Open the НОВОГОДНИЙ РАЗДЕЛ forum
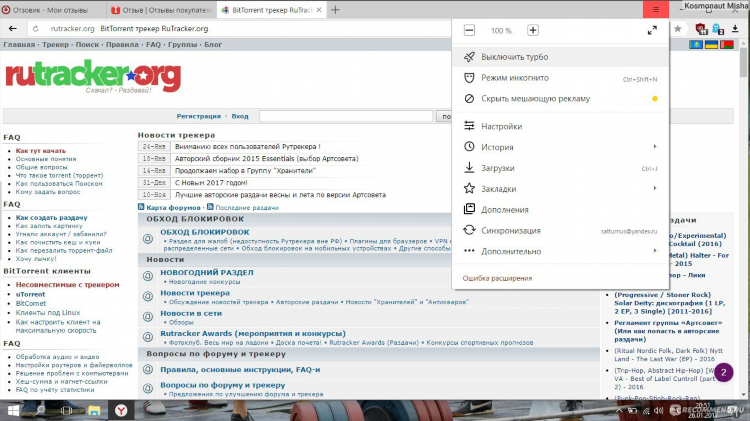 207,272
